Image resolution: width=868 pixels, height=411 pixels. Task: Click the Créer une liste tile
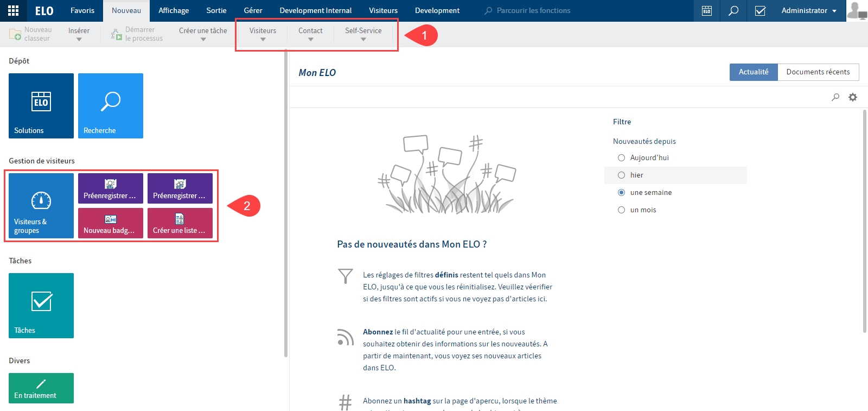point(180,223)
